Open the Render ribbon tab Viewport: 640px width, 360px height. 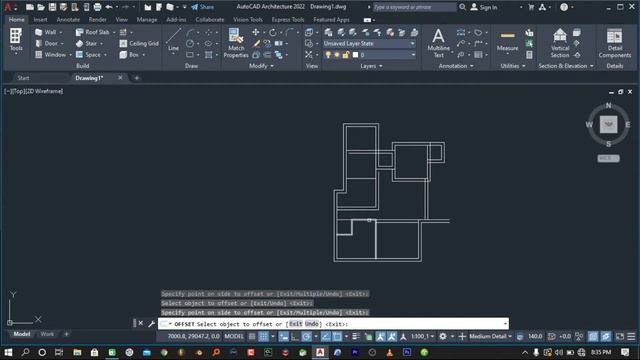point(98,20)
